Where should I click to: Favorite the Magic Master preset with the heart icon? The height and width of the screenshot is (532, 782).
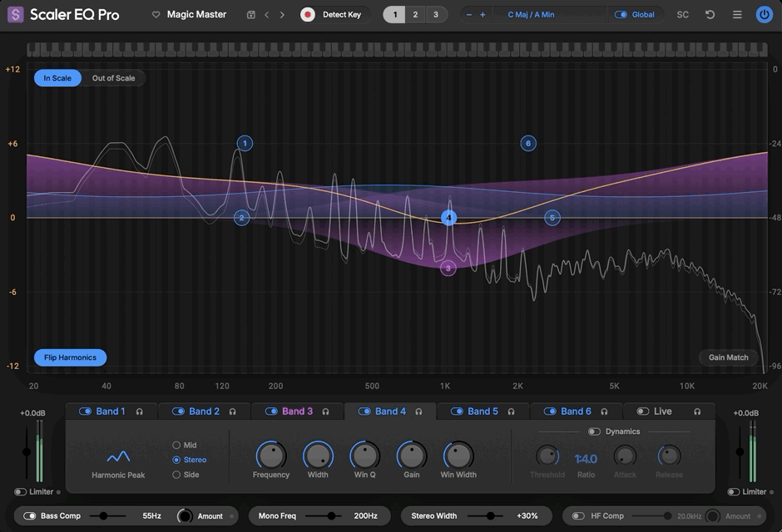pyautogui.click(x=156, y=15)
